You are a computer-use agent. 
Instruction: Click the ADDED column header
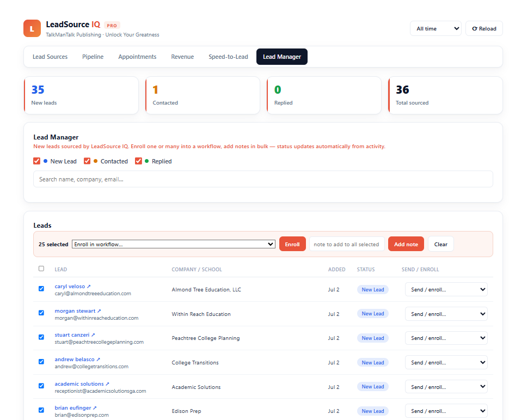tap(336, 270)
